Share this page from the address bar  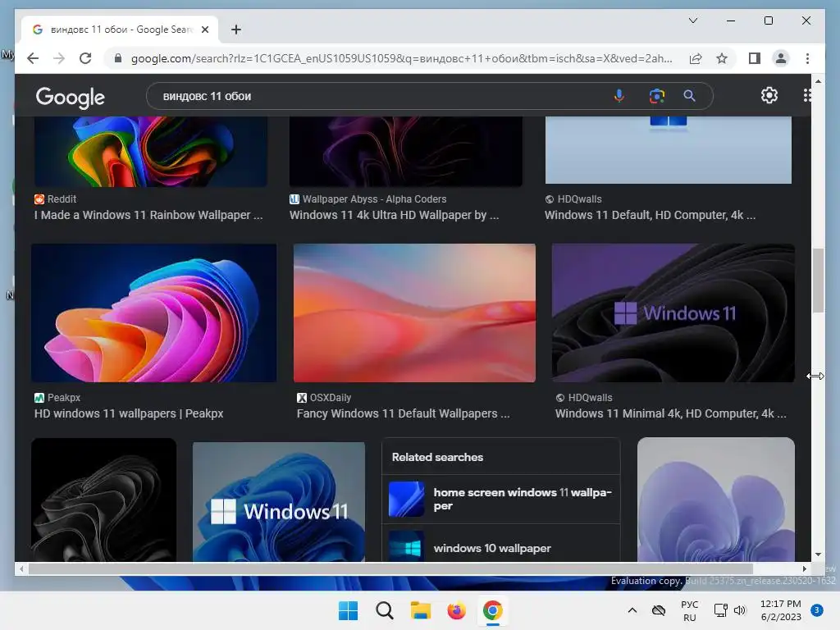tap(696, 58)
